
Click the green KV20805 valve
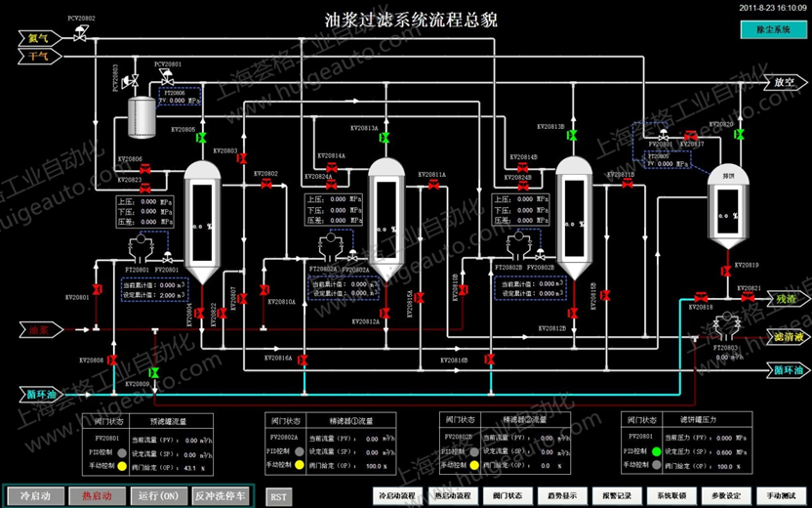tap(201, 140)
